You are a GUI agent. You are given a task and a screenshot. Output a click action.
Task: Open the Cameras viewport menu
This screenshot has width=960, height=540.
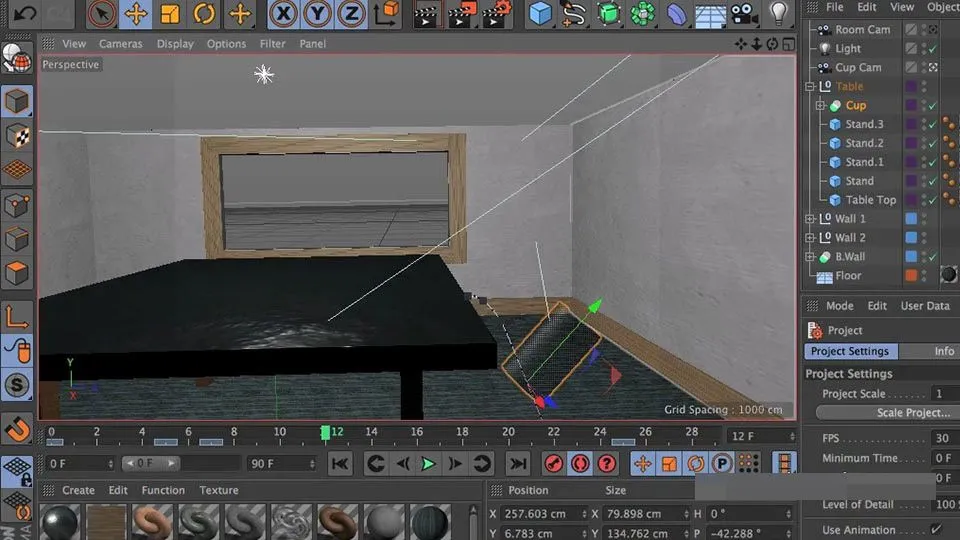tap(120, 44)
